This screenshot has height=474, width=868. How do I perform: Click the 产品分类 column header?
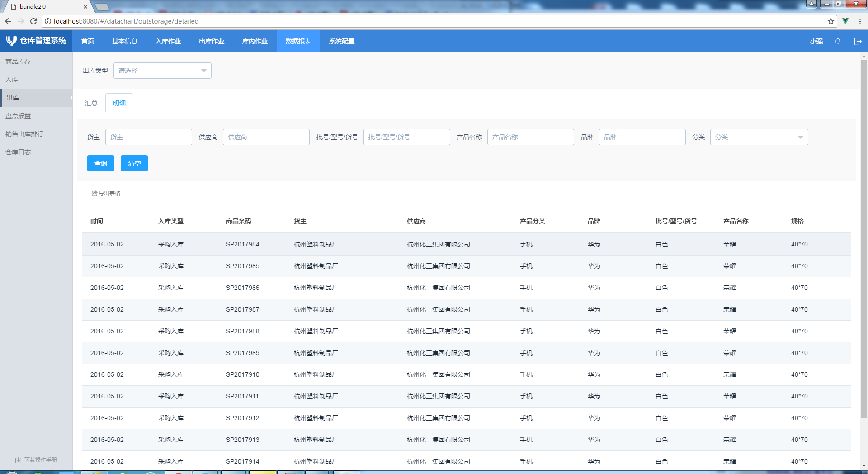(533, 221)
